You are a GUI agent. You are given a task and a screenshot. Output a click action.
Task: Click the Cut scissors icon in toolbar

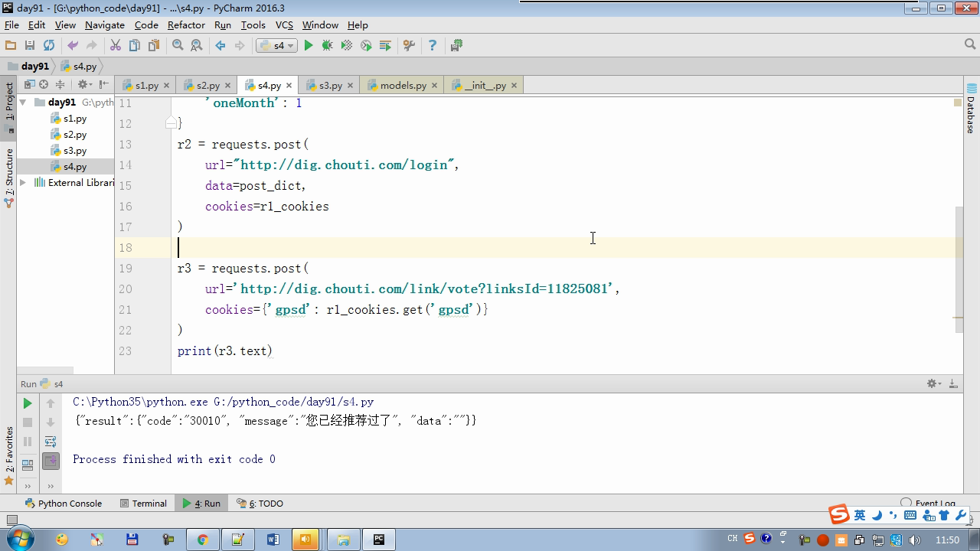(x=116, y=46)
